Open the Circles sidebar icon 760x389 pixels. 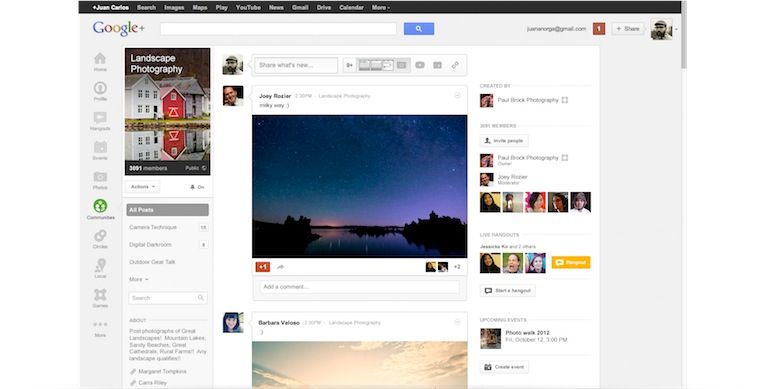(100, 239)
